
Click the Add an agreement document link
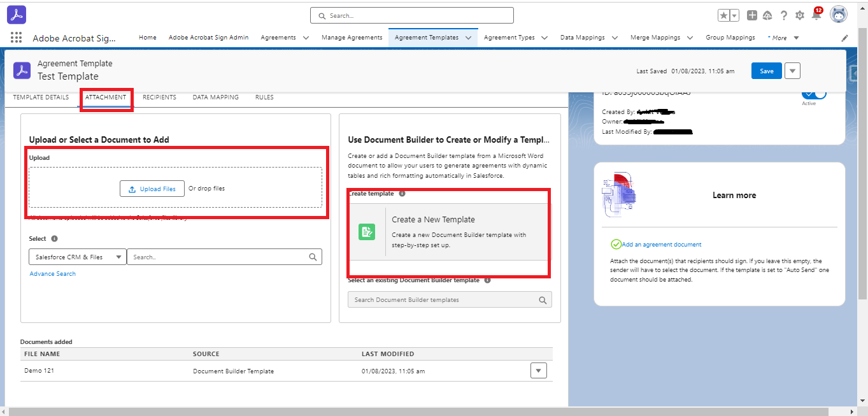pyautogui.click(x=662, y=245)
